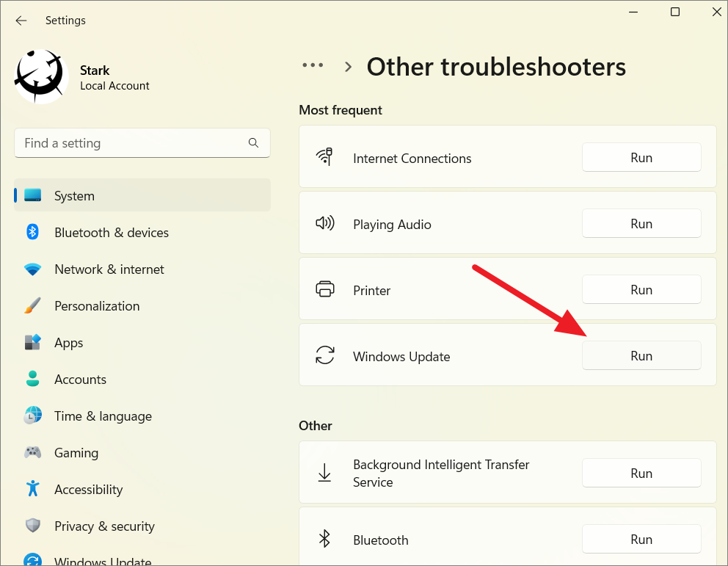
Task: Click the Windows Update troubleshooter label
Action: [401, 357]
